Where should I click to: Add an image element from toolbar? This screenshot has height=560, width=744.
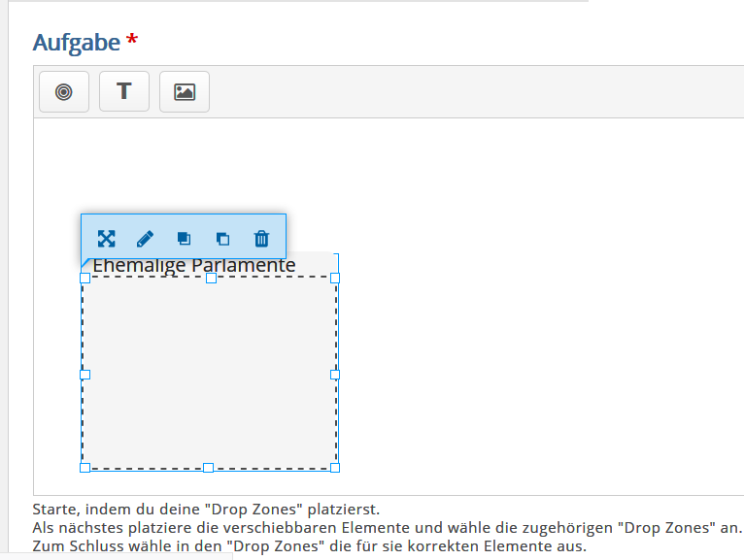pyautogui.click(x=185, y=91)
